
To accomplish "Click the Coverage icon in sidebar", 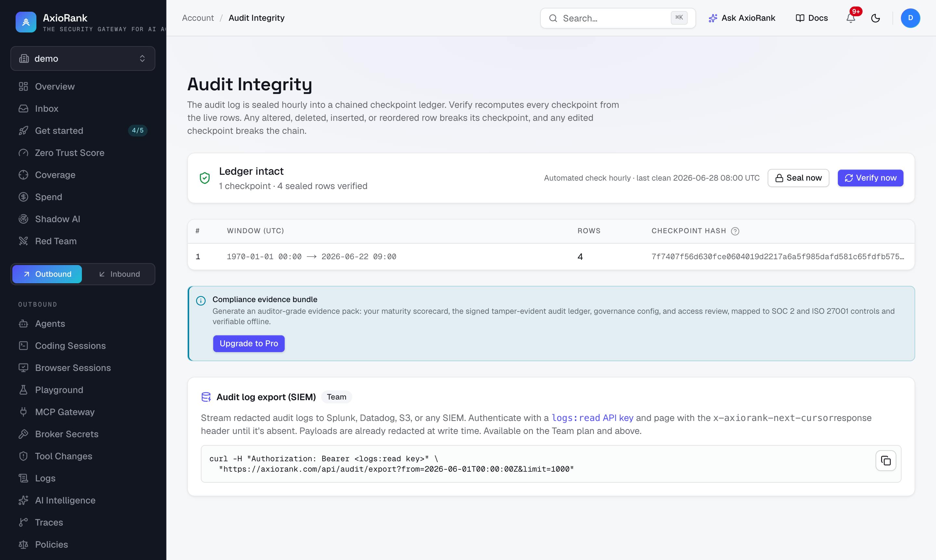I will 23,175.
